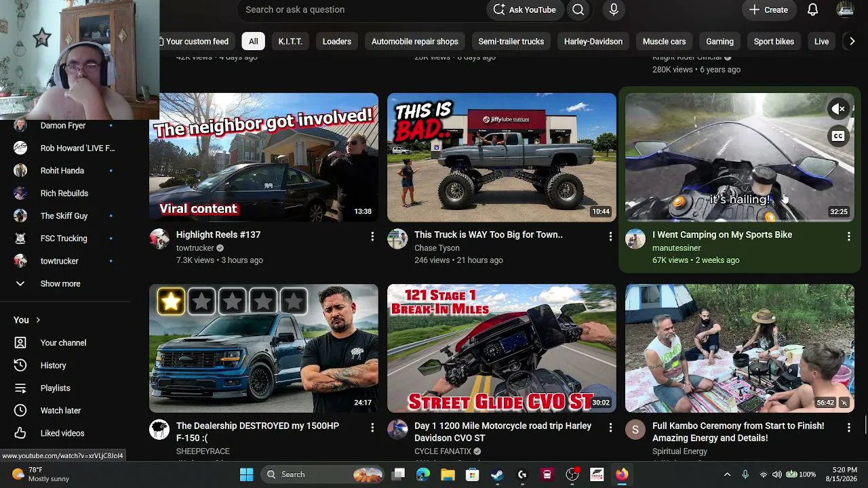The height and width of the screenshot is (488, 868).
Task: Click the Firefox taskbar icon
Action: (622, 474)
